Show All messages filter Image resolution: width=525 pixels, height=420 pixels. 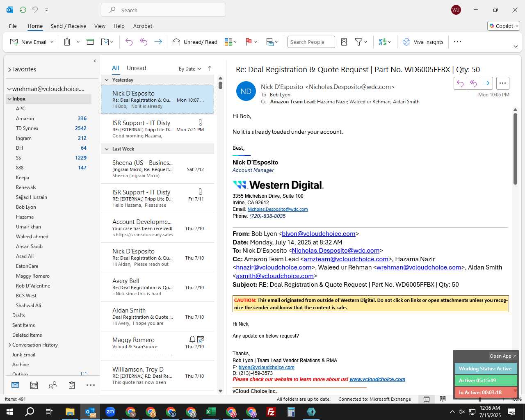click(x=116, y=68)
